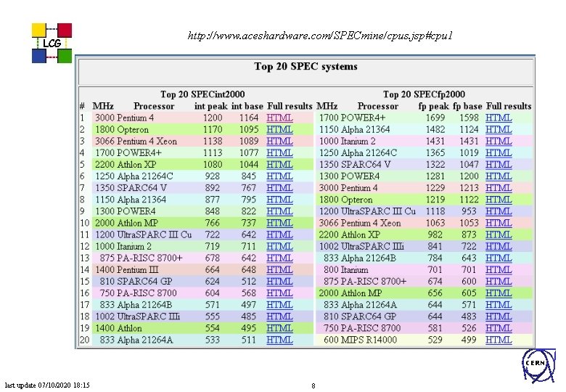Open HTML results for 2000 Athlon MP SPECfp
This screenshot has width=566, height=392.
pyautogui.click(x=499, y=293)
